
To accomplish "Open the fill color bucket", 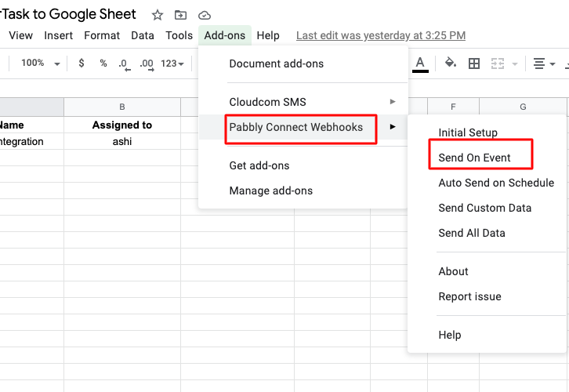I will point(451,64).
